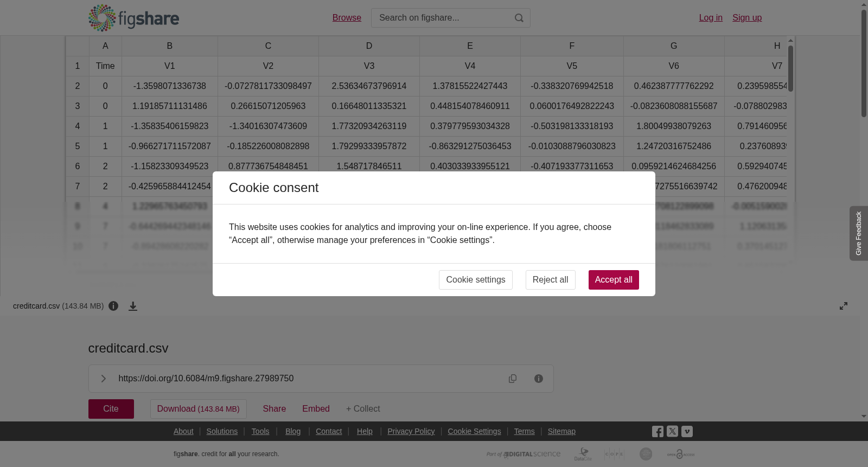Click cell value 1.77320934263119
The width and height of the screenshot is (868, 467).
(x=369, y=126)
